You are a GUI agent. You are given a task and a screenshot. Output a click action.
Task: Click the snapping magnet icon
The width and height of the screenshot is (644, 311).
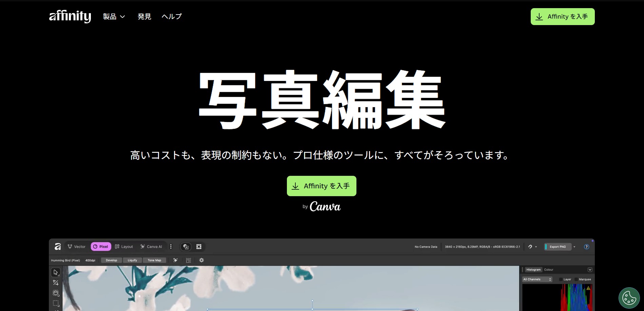(x=530, y=247)
